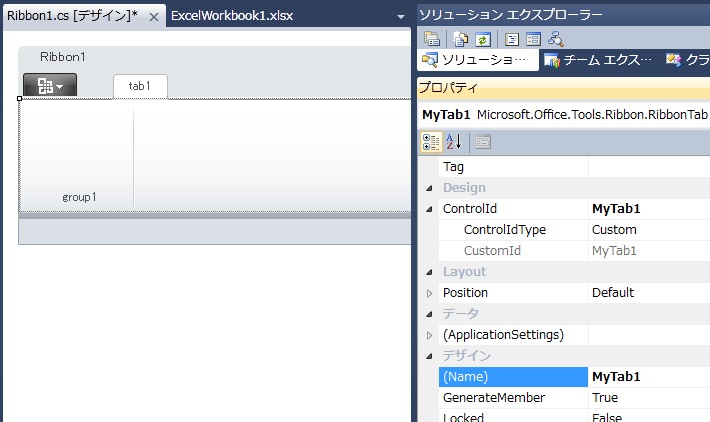Switch to the チーム エクスプローラー tab
710x422 pixels.
[x=598, y=60]
